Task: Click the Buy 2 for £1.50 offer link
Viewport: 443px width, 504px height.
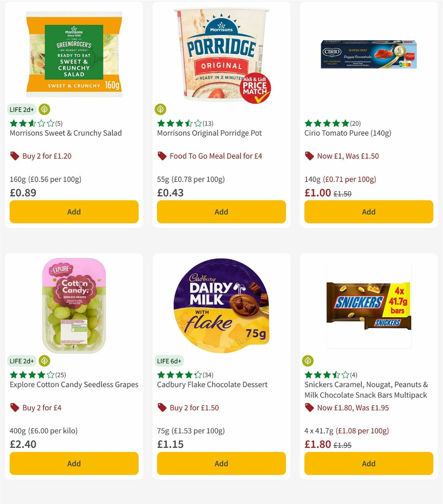Action: [x=194, y=407]
